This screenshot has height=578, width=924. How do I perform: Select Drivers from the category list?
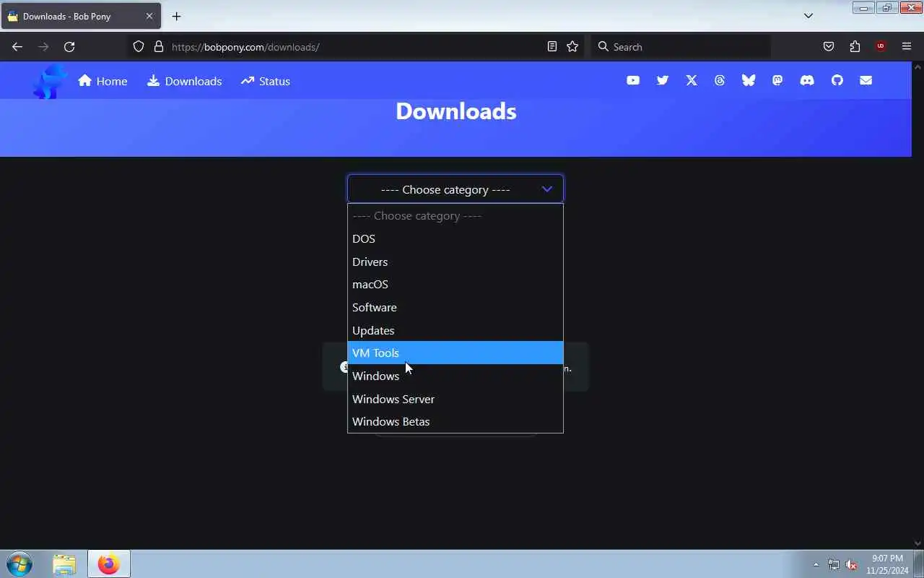pyautogui.click(x=456, y=262)
